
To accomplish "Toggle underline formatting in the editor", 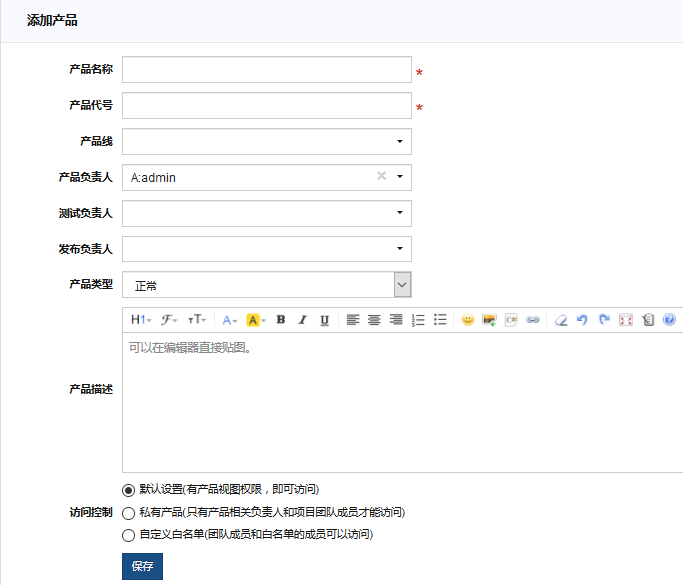I will click(x=325, y=321).
